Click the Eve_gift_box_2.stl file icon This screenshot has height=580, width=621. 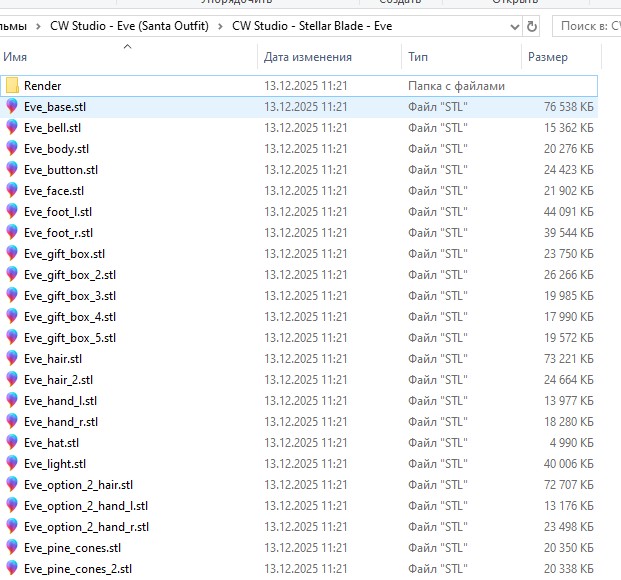(12, 275)
